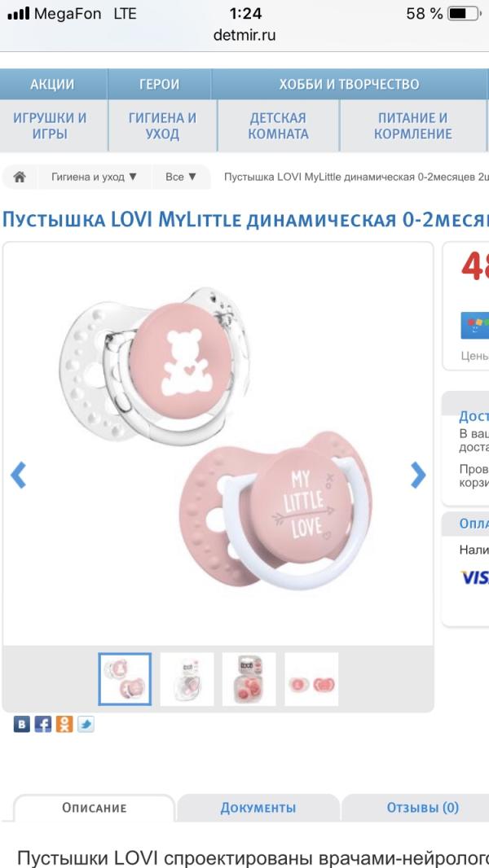Go to the home breadcrumb icon

(20, 178)
